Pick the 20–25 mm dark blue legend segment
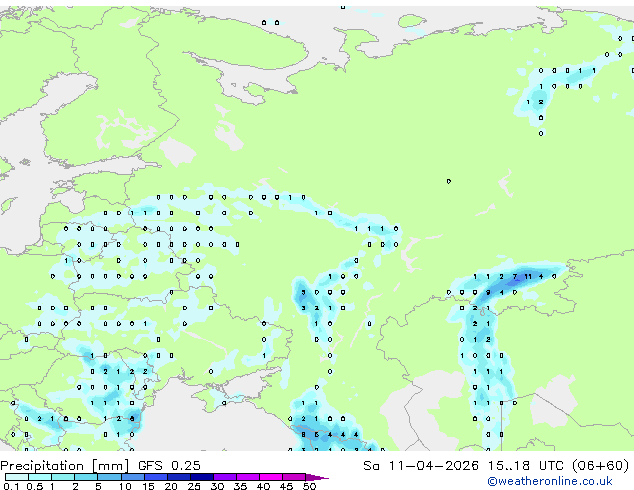This screenshot has height=490, width=634. pos(178,477)
